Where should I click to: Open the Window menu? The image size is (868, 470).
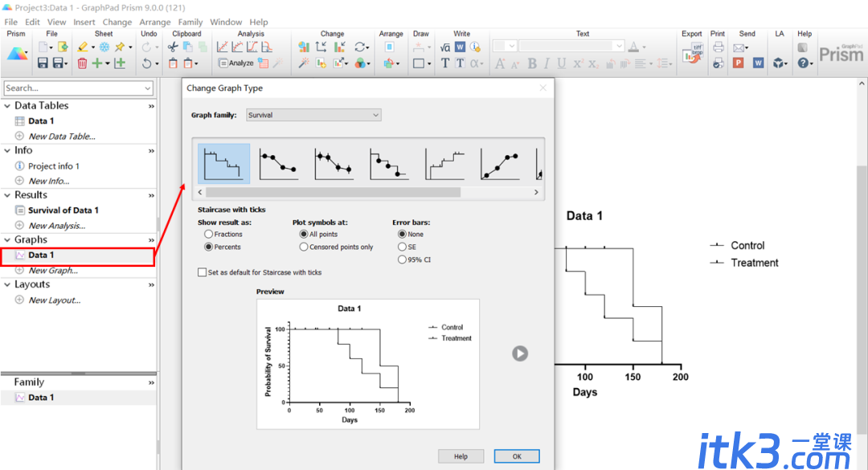point(226,22)
